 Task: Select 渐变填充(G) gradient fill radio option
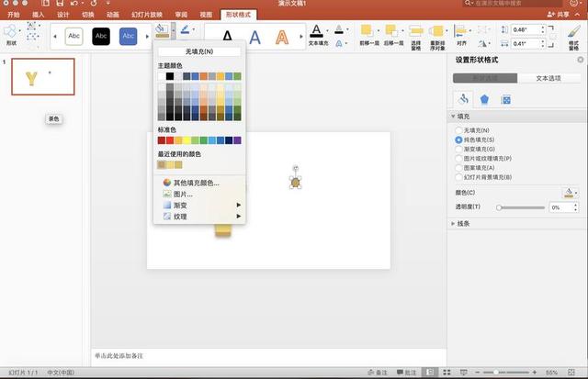click(458, 149)
